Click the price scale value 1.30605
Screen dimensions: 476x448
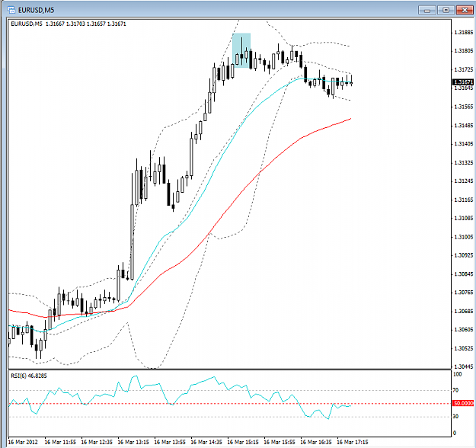coord(464,330)
